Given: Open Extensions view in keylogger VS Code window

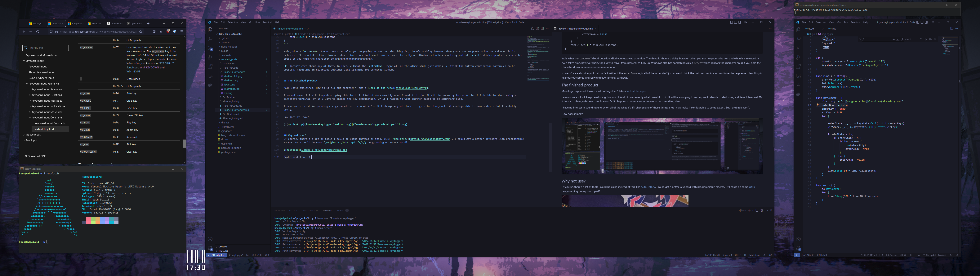Looking at the screenshot, I should coord(798,67).
